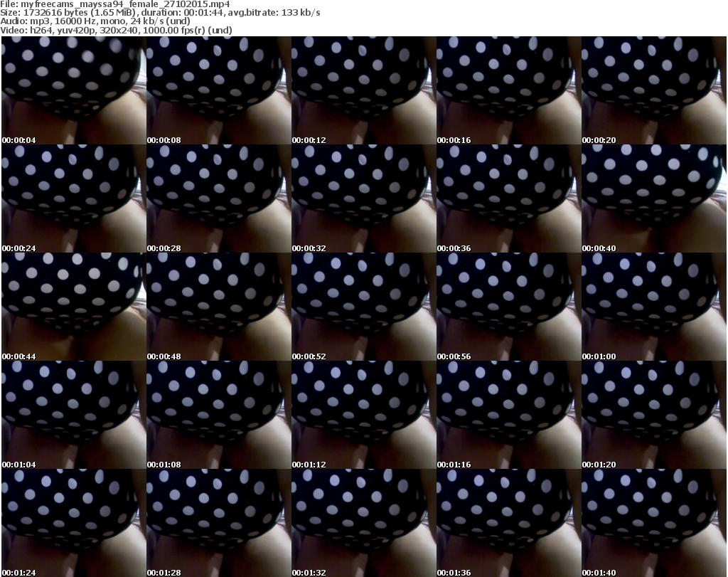Pick the frame labeled 00:01:04
The width and height of the screenshot is (728, 577).
tap(74, 415)
